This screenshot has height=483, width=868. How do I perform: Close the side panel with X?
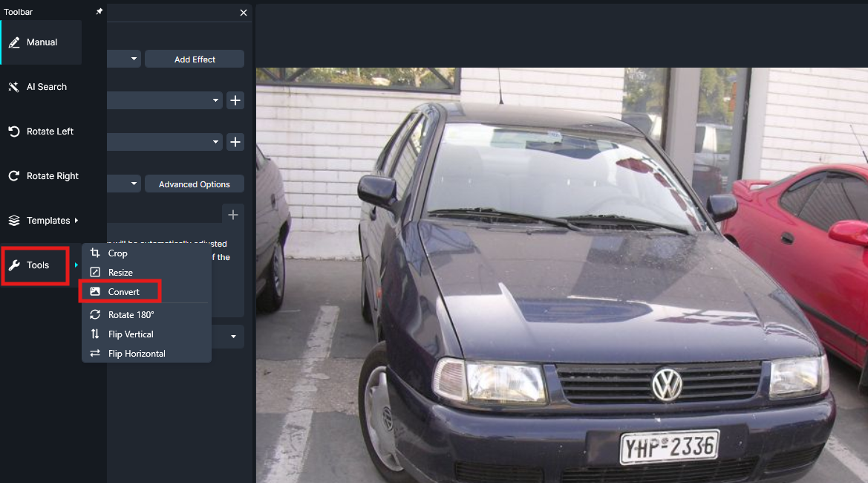(244, 13)
